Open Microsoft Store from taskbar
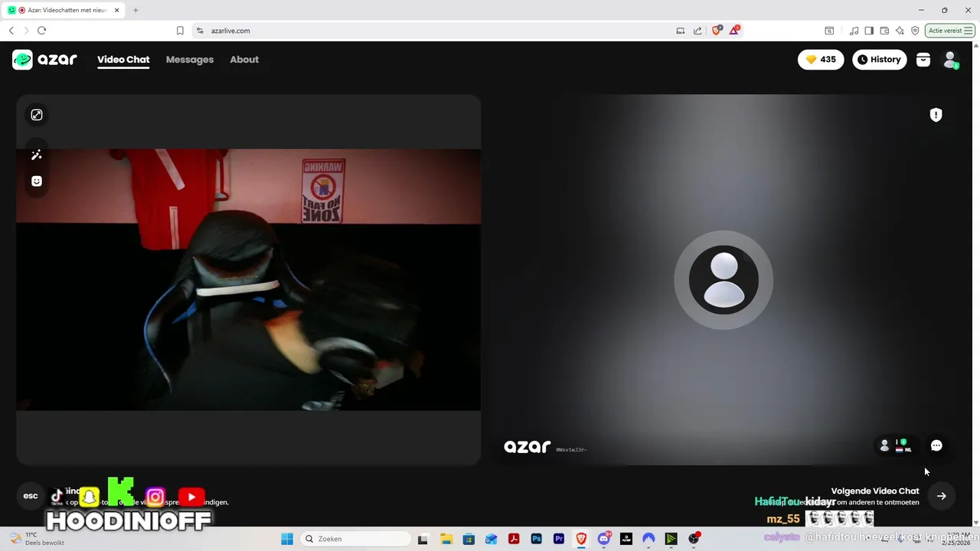The width and height of the screenshot is (980, 551). coord(469,539)
